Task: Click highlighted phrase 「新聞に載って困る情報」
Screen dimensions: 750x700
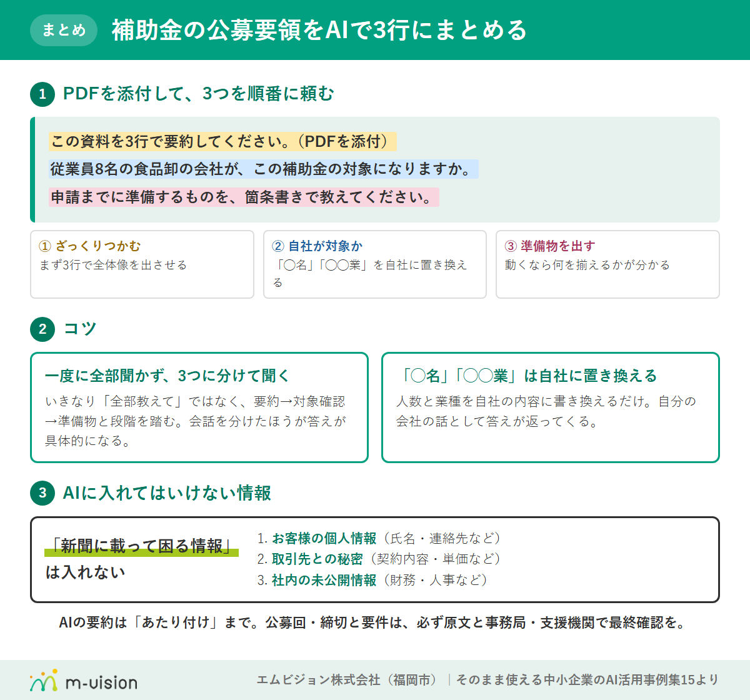Action: [142, 546]
